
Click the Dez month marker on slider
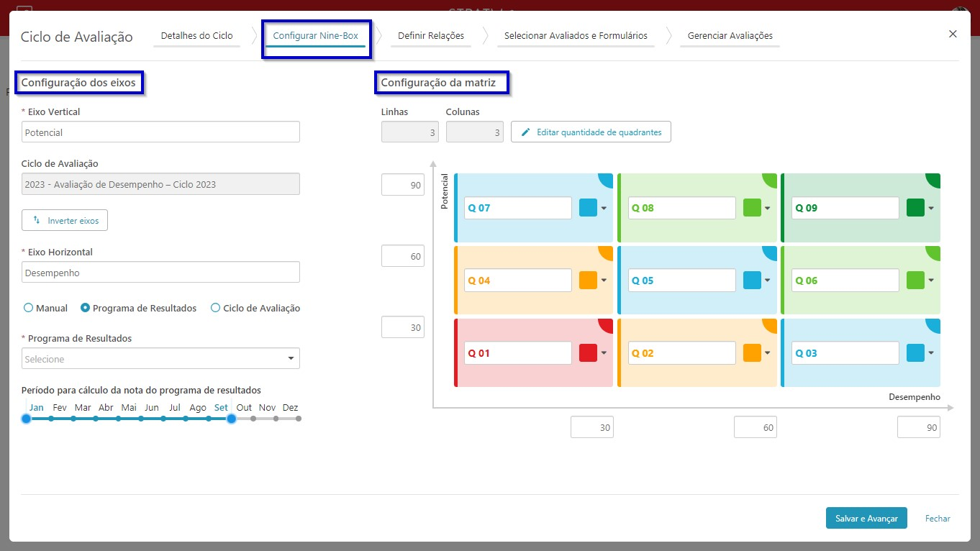coord(298,418)
